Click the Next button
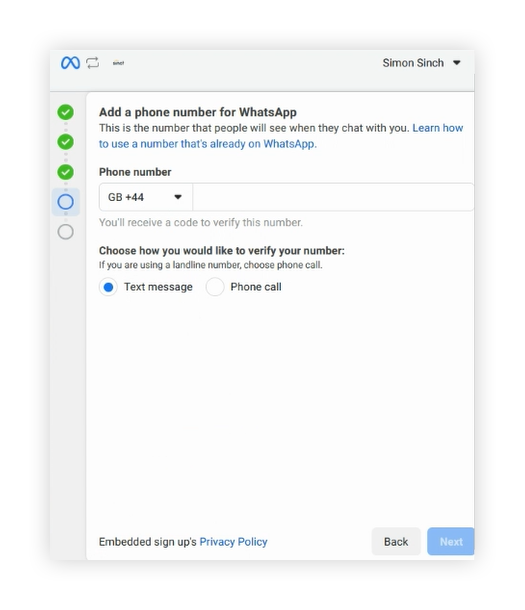The width and height of the screenshot is (525, 610). click(x=451, y=542)
